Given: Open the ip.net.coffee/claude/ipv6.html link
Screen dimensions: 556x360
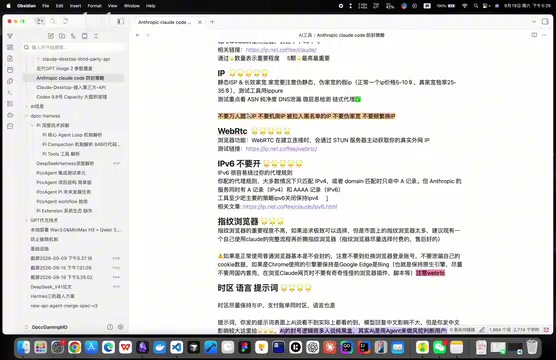Looking at the screenshot, I should 290,206.
